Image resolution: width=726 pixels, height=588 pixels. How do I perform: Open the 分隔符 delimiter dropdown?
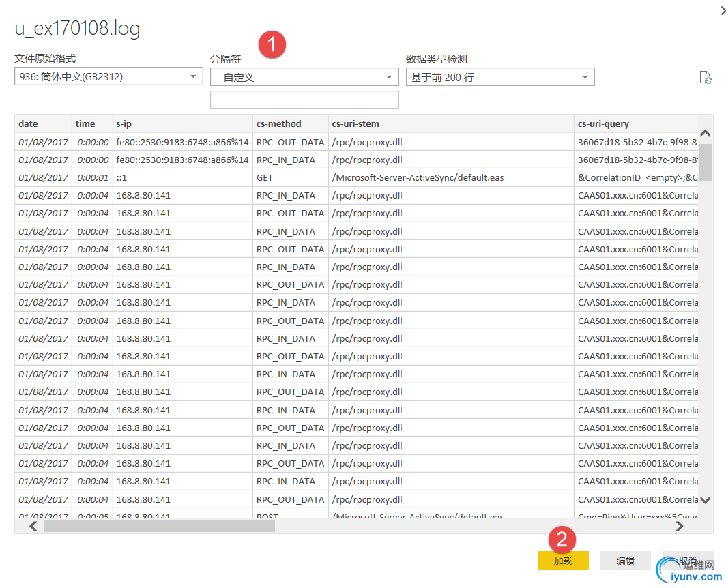[304, 77]
